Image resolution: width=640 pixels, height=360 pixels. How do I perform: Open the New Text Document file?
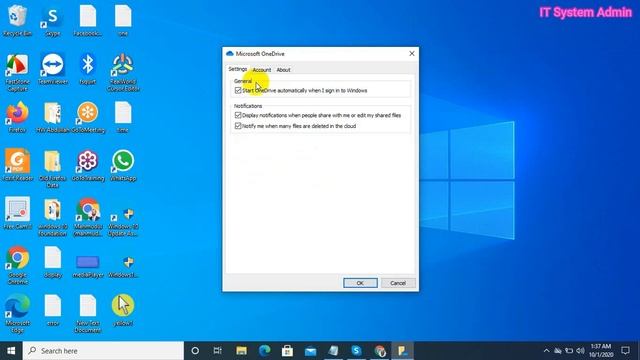(x=88, y=313)
